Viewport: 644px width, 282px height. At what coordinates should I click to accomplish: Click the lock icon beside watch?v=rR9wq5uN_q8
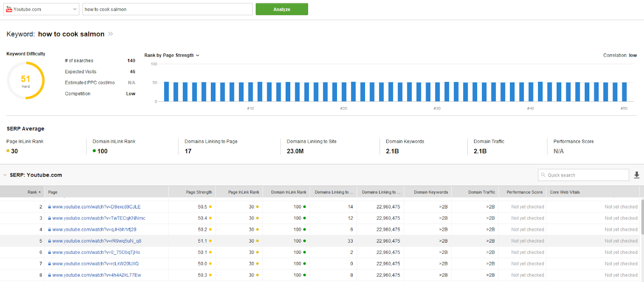click(x=50, y=241)
